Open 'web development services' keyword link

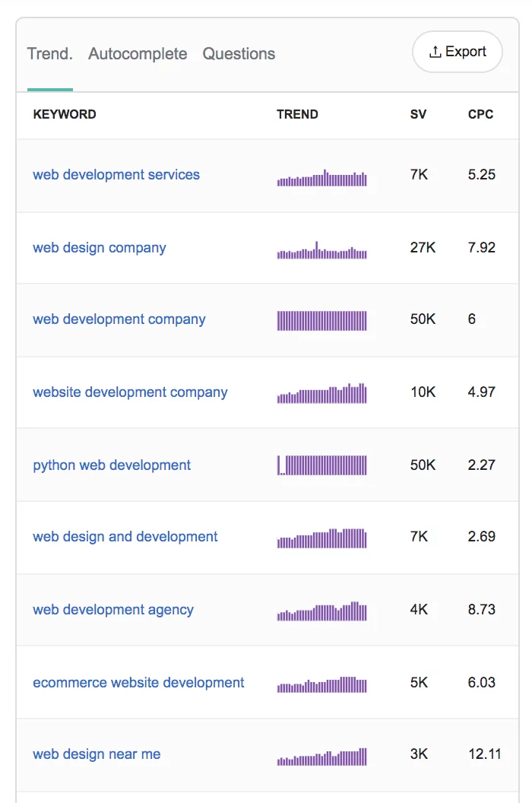pyautogui.click(x=116, y=175)
